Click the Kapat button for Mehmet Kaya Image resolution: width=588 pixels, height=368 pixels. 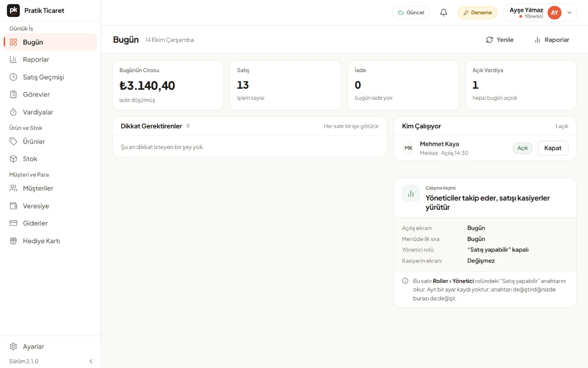click(553, 148)
